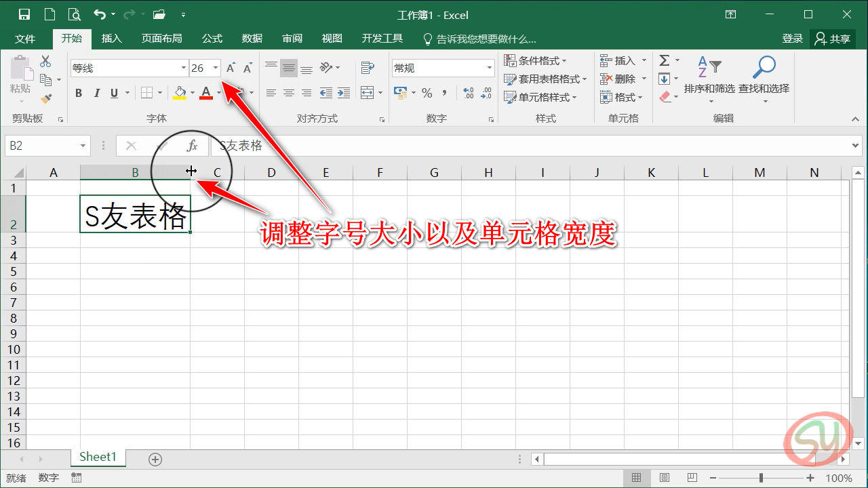868x488 pixels.
Task: Switch to the 视图 tab
Action: point(332,39)
